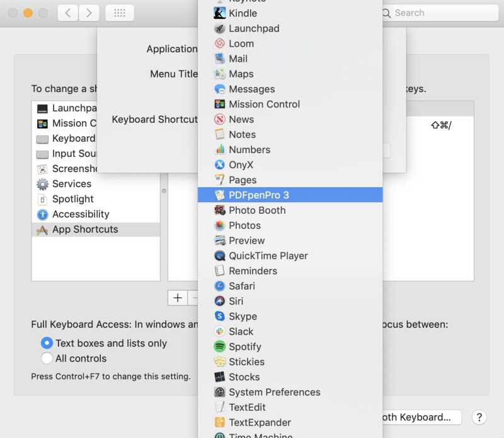This screenshot has height=438, width=504.
Task: Open the help question mark button
Action: pyautogui.click(x=479, y=417)
